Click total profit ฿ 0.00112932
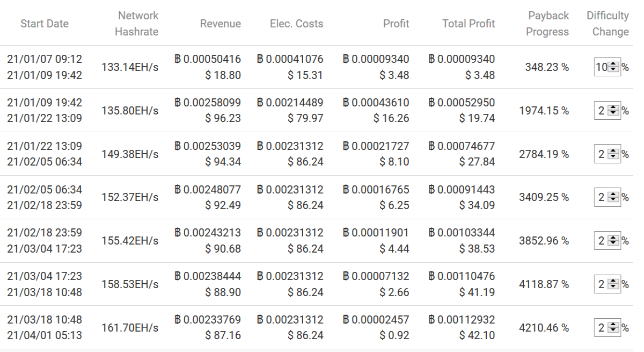 point(462,320)
